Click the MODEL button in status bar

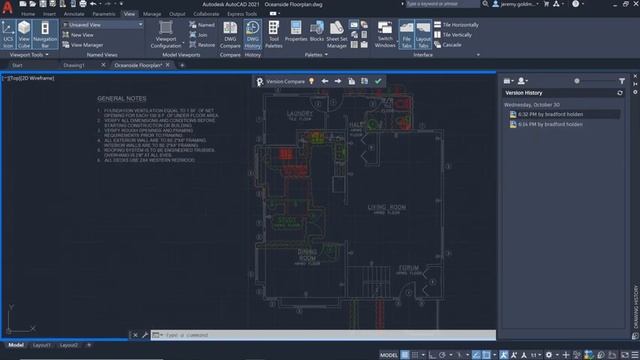pyautogui.click(x=389, y=355)
